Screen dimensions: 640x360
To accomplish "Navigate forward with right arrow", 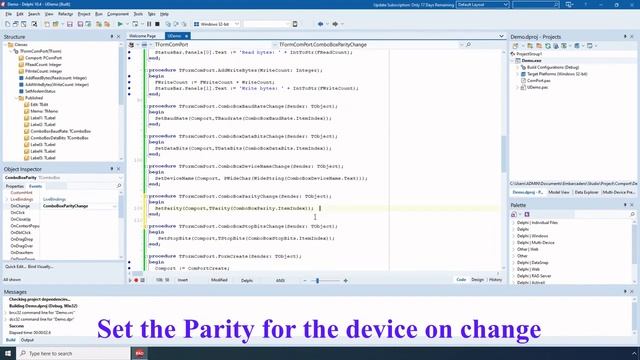I will [x=335, y=24].
